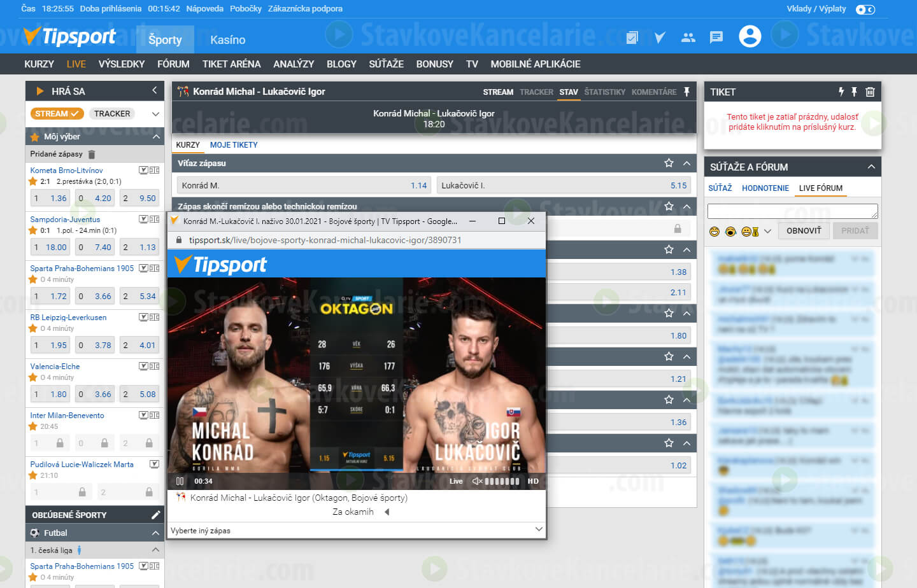
Task: Favourite the Víťaz zápasu market star
Action: (x=669, y=163)
